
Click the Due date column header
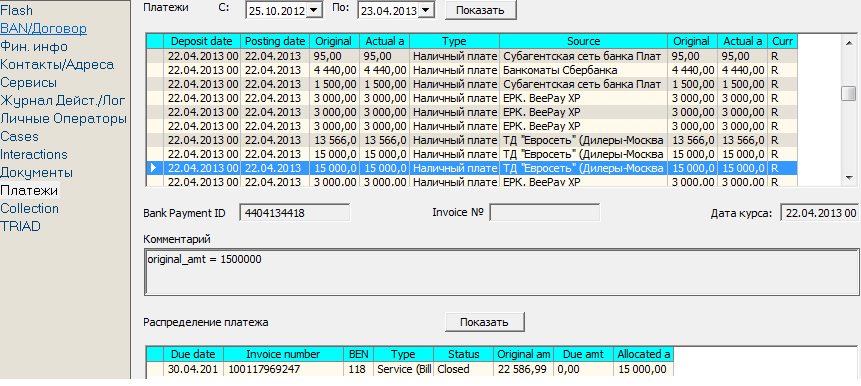[x=193, y=354]
